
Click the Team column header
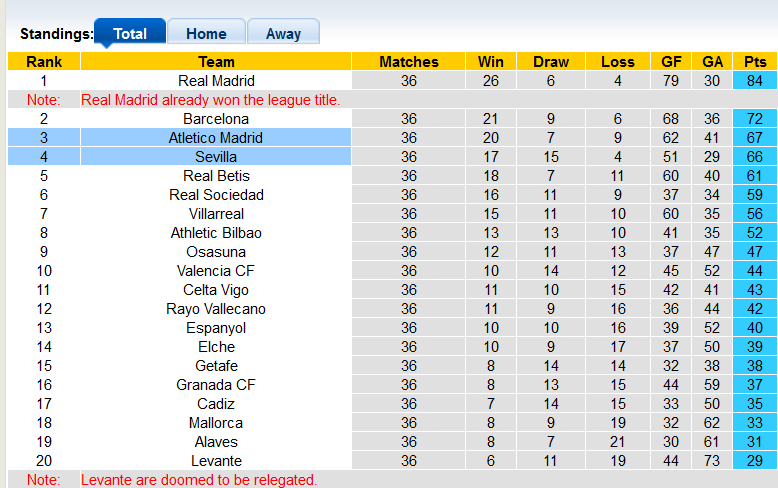(x=216, y=62)
